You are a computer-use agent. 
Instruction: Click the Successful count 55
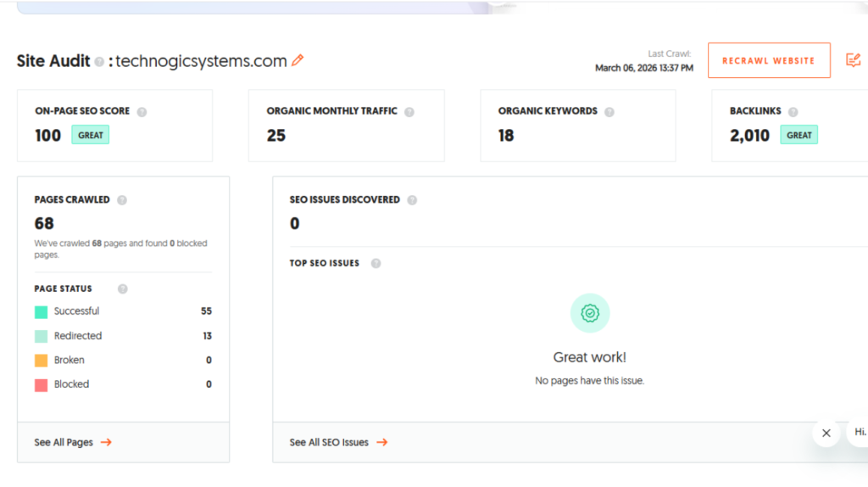(206, 311)
